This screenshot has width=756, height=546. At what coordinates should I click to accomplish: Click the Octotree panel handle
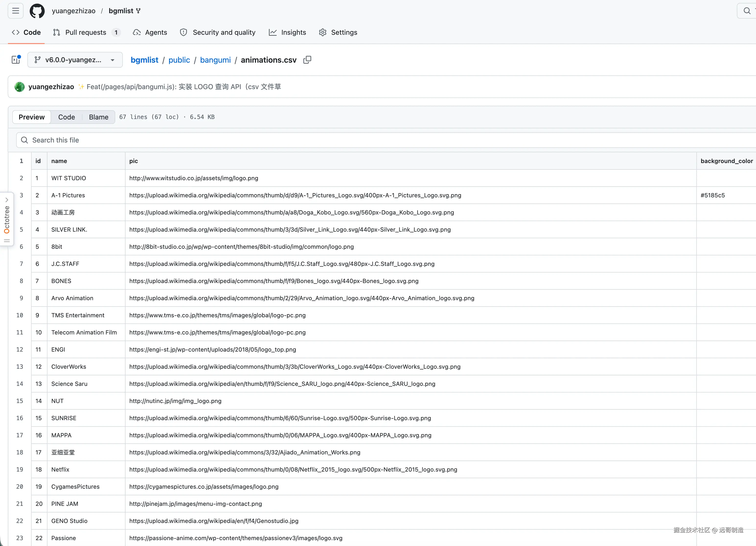tap(7, 241)
